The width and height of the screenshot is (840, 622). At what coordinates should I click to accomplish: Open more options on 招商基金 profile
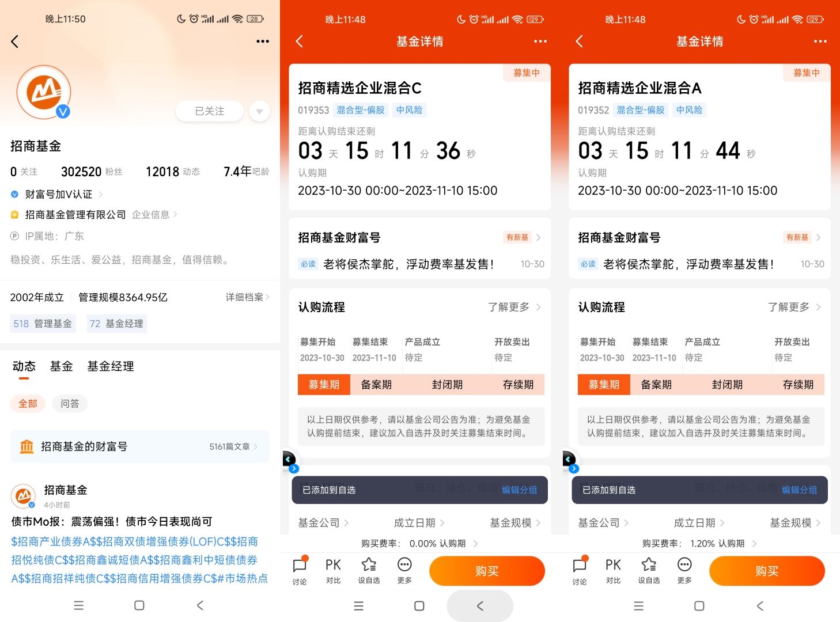pyautogui.click(x=263, y=41)
